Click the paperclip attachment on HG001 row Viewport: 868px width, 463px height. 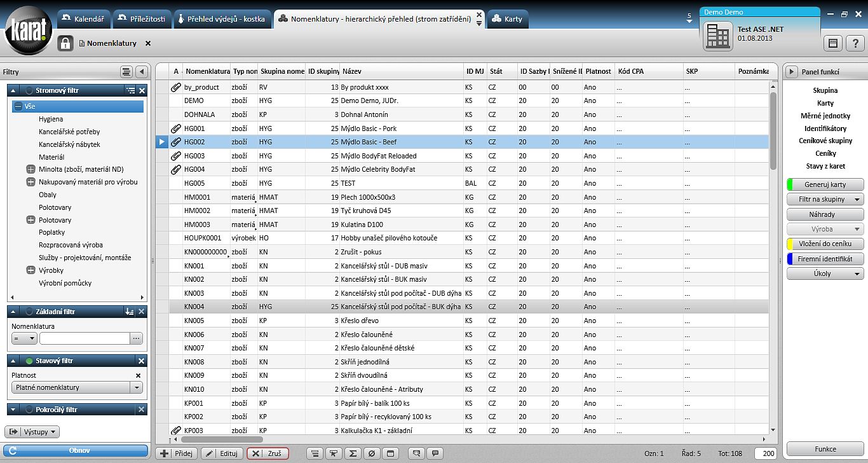176,128
